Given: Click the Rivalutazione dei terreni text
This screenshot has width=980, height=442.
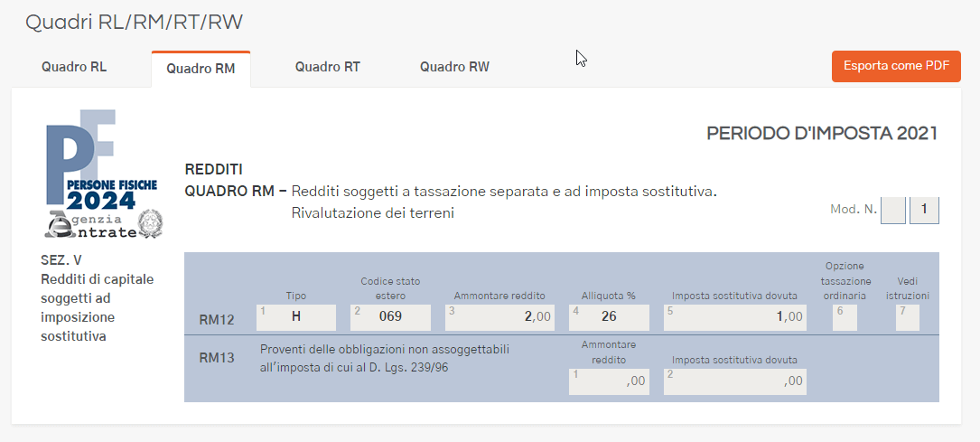Looking at the screenshot, I should pyautogui.click(x=372, y=213).
